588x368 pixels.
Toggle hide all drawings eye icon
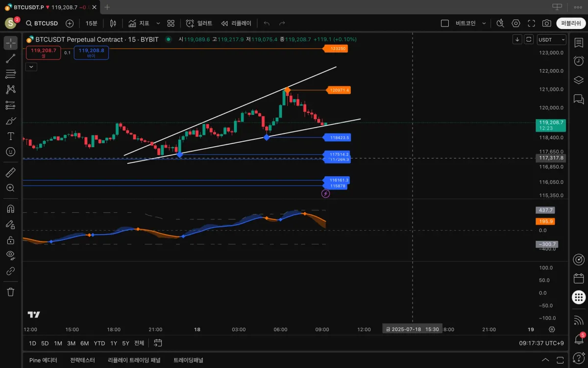[10, 255]
